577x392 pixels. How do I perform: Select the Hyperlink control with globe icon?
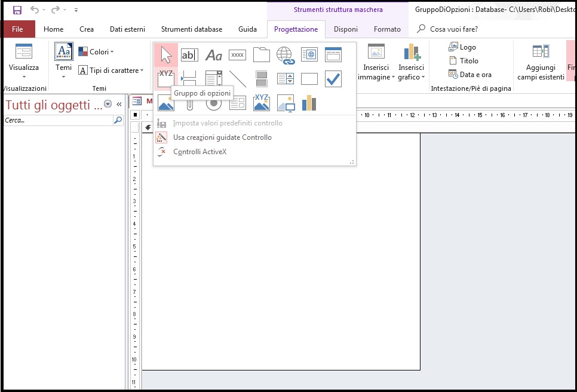coord(285,55)
